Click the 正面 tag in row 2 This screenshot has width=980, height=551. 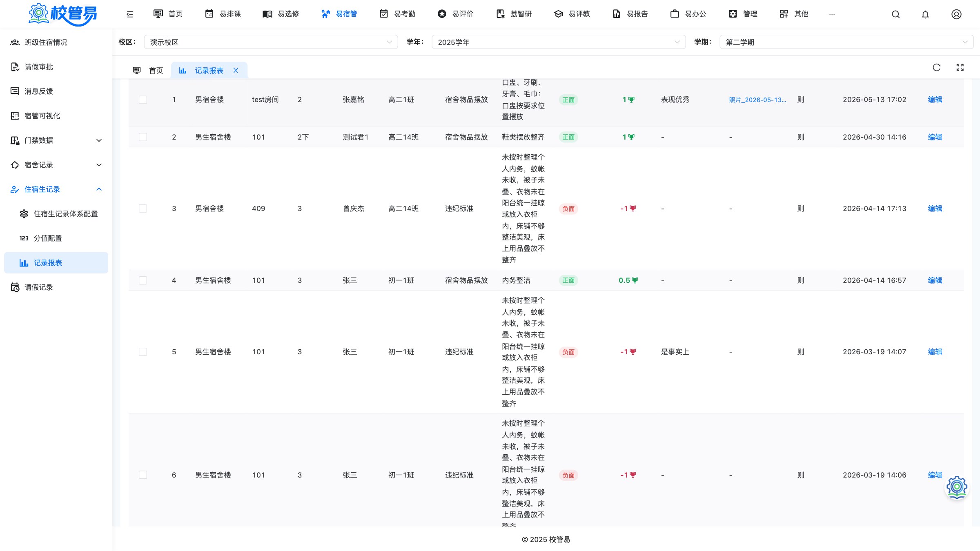coord(568,137)
